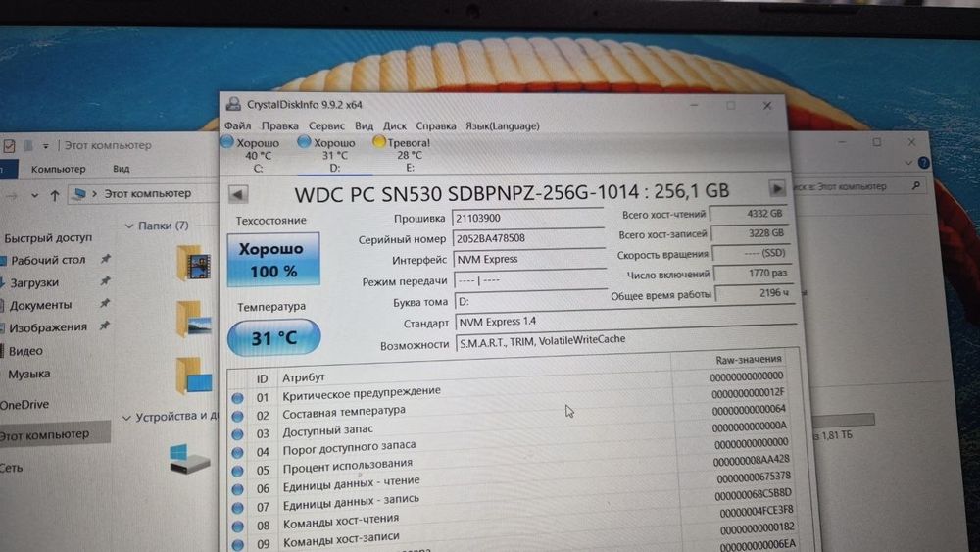Open the Язык(Language) menu

pos(502,125)
